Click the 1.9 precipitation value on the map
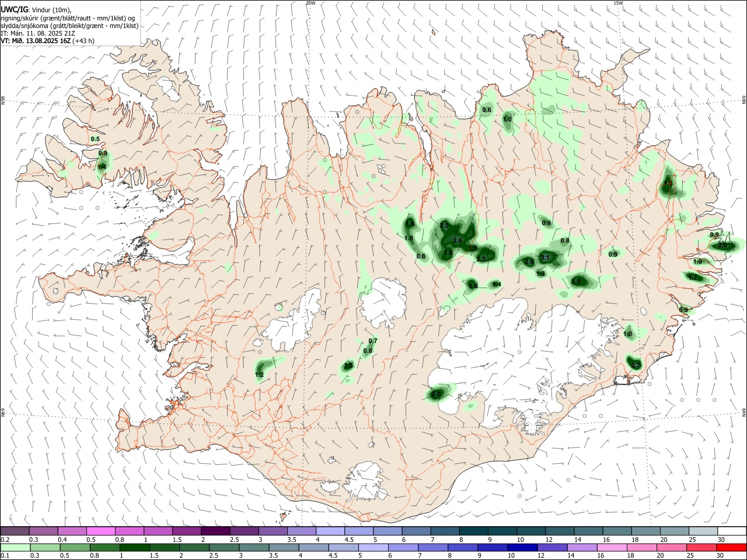This screenshot has width=747, height=560. (x=577, y=281)
